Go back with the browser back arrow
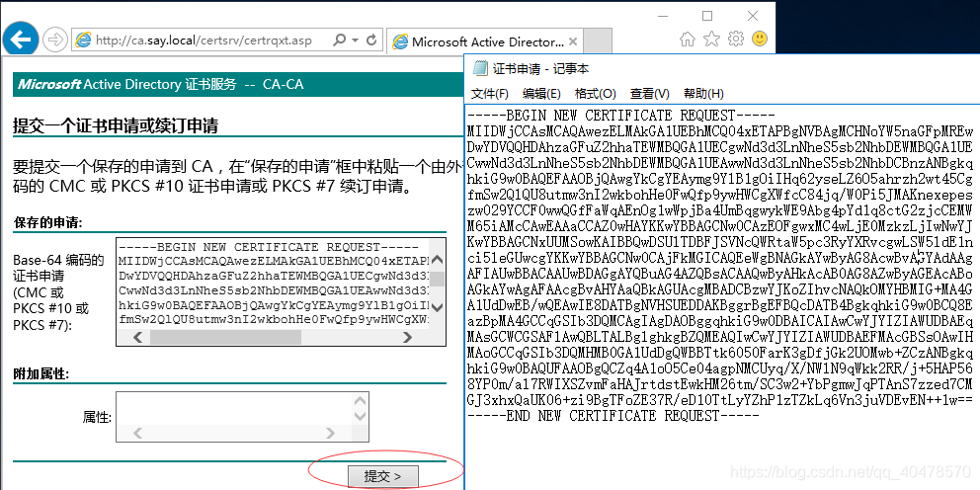980x490 pixels. (x=21, y=40)
